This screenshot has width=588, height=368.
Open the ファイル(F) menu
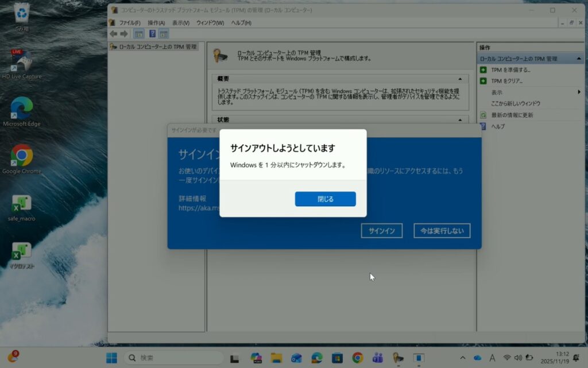tap(129, 23)
